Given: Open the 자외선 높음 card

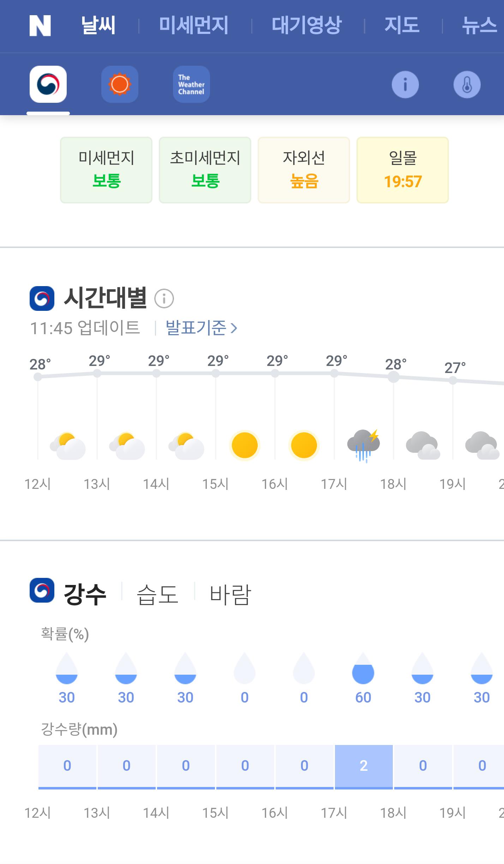Looking at the screenshot, I should 304,170.
